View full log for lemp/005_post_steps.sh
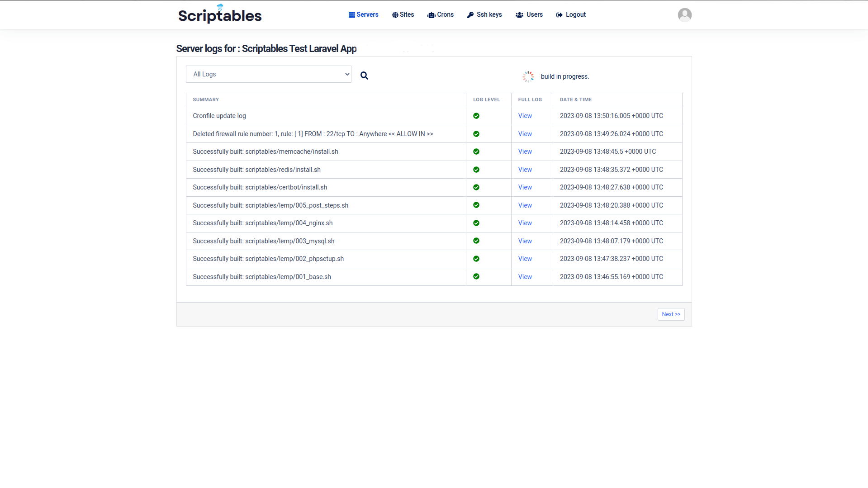Image resolution: width=868 pixels, height=488 pixels. coord(525,205)
